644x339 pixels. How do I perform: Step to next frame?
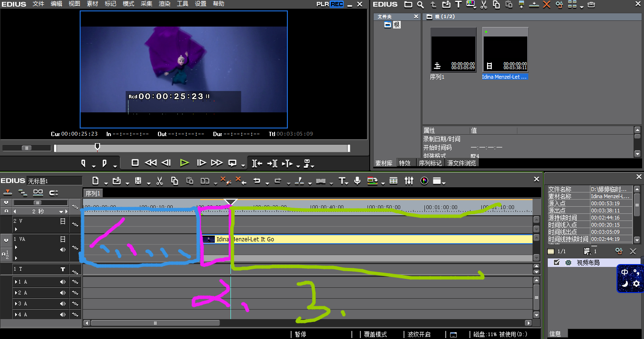point(202,163)
